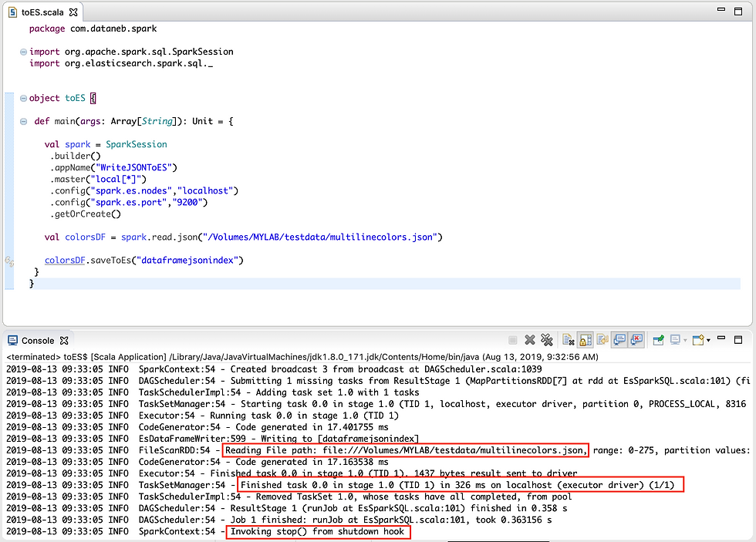Screen dimensions: 756x542
Task: Click the 'Finished task 0.0 ... in 326 ms' log line
Action: (x=340, y=485)
